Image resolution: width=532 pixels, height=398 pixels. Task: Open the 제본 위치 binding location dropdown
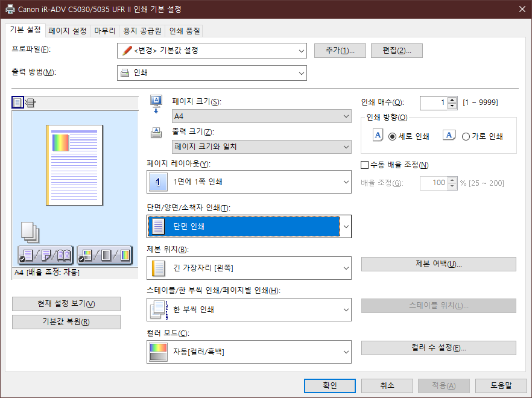click(249, 268)
